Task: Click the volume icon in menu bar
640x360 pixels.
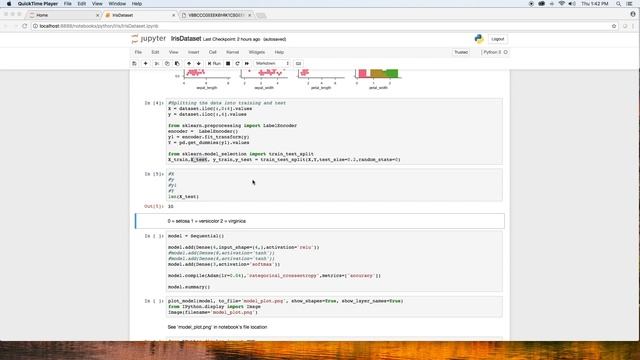Action: 572,4
